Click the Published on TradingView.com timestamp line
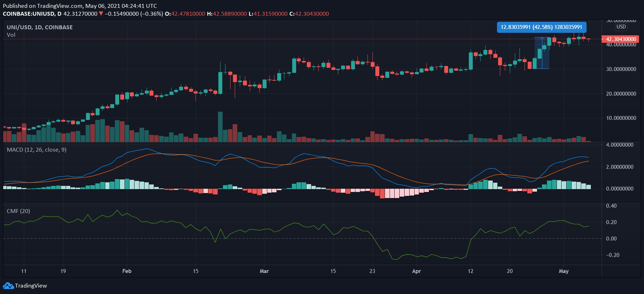 coord(80,6)
